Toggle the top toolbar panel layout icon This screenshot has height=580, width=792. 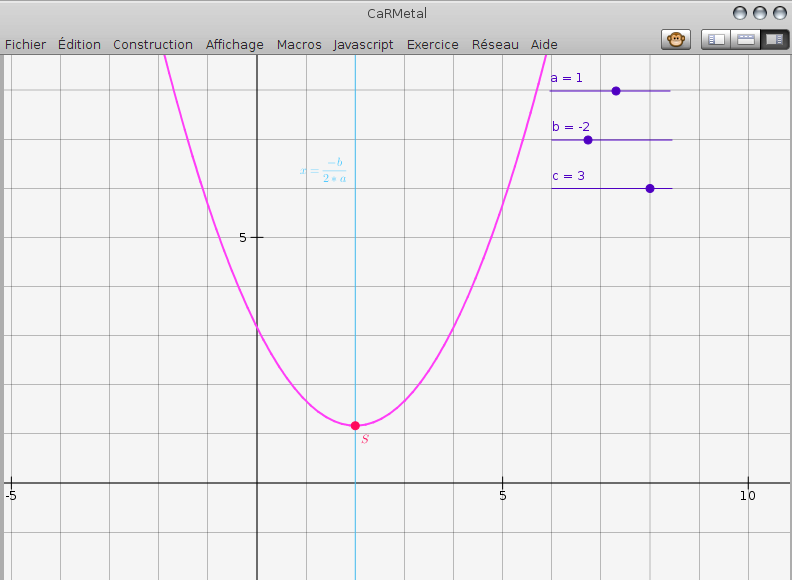point(746,39)
